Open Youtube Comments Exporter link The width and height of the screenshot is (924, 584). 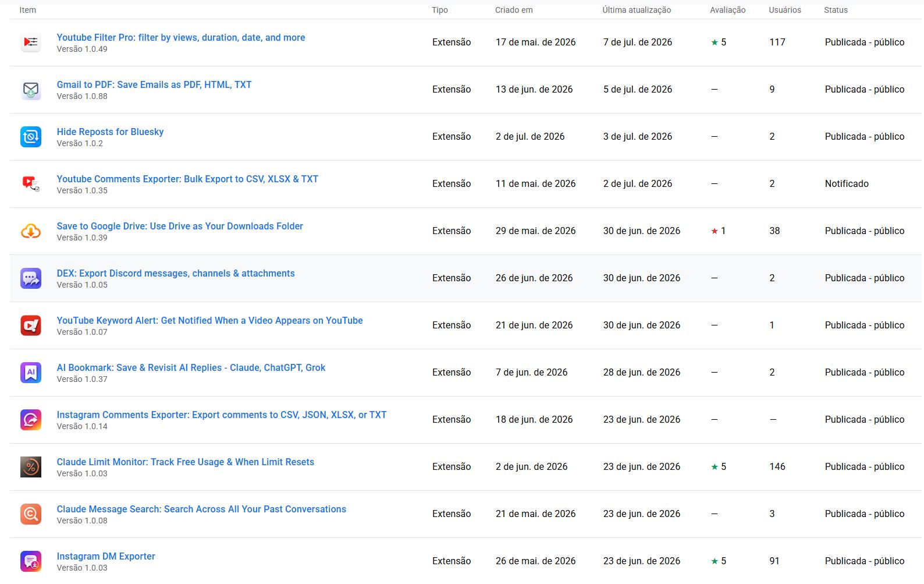click(187, 179)
